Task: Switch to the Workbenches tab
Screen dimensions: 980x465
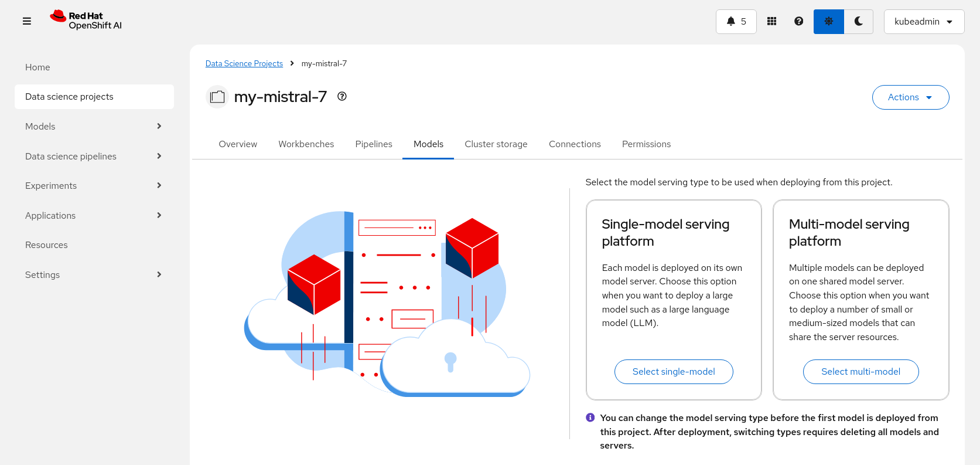Action: pos(306,144)
